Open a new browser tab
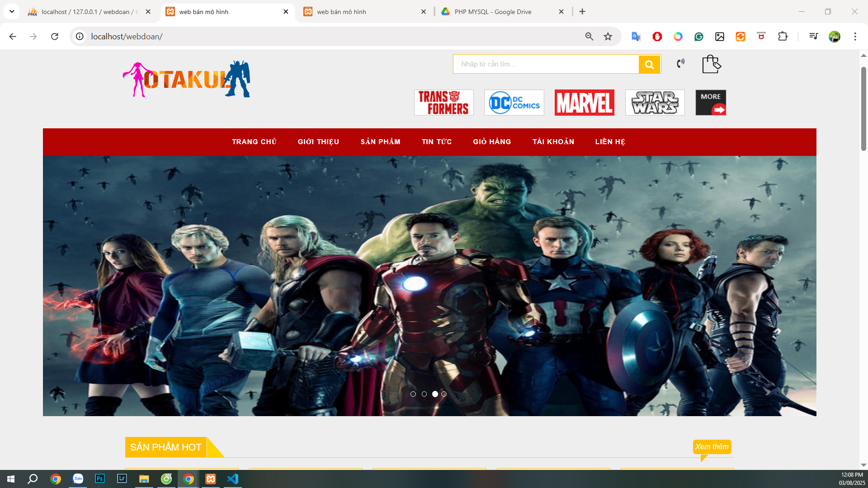This screenshot has width=868, height=488. click(x=582, y=12)
